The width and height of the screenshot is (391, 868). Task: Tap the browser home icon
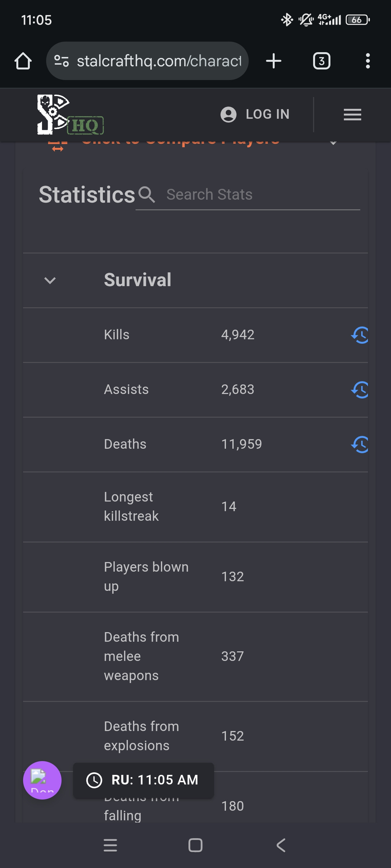click(x=23, y=61)
